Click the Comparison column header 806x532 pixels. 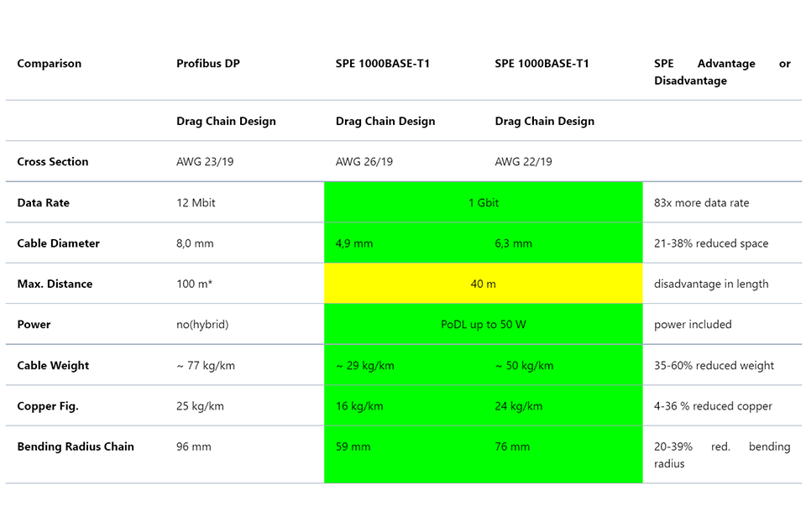tap(49, 63)
